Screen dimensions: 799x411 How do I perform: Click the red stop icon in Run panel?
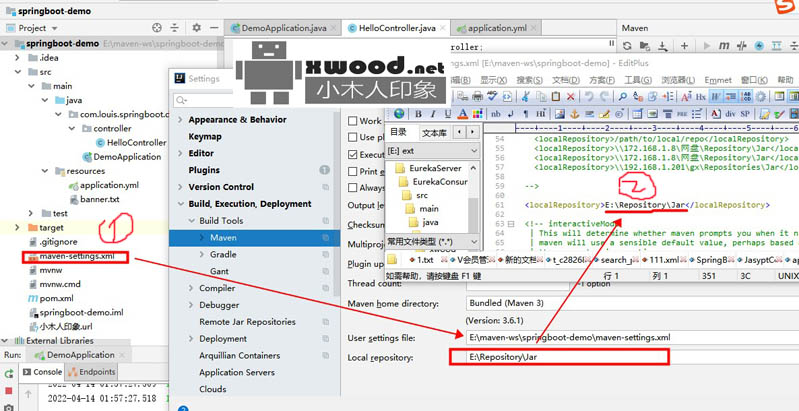(9, 391)
